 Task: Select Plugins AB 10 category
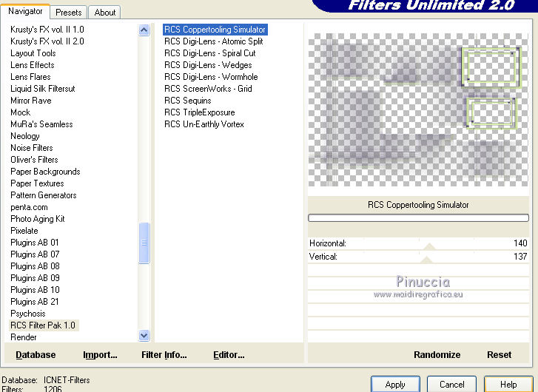(x=35, y=290)
